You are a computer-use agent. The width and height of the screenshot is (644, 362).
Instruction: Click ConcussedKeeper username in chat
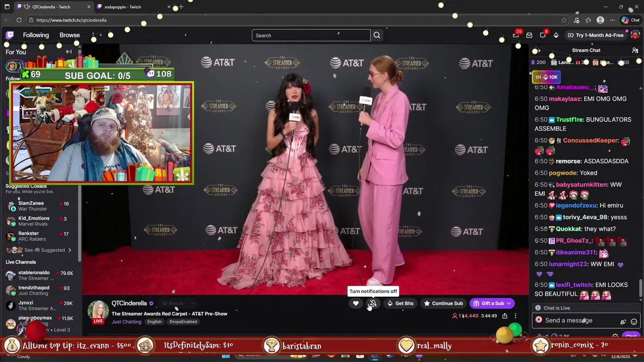[x=590, y=140]
